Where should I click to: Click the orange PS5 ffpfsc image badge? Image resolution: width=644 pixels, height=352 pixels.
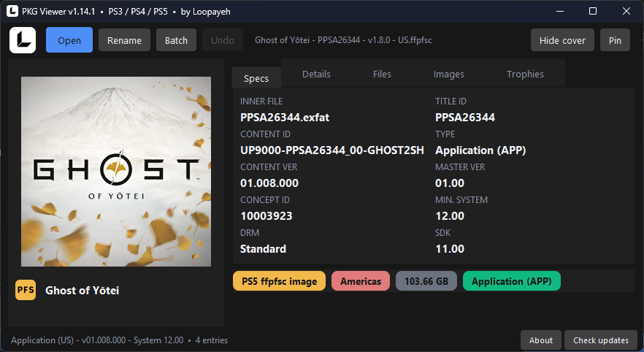279,281
